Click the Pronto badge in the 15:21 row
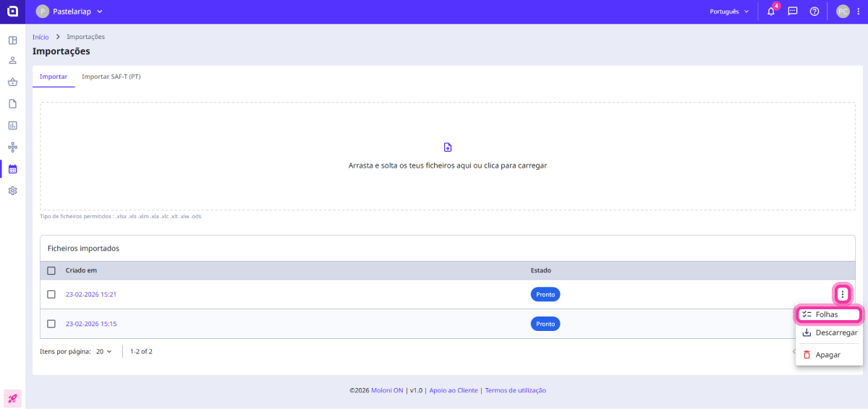Screen dimensions: 868x409 [x=545, y=295]
